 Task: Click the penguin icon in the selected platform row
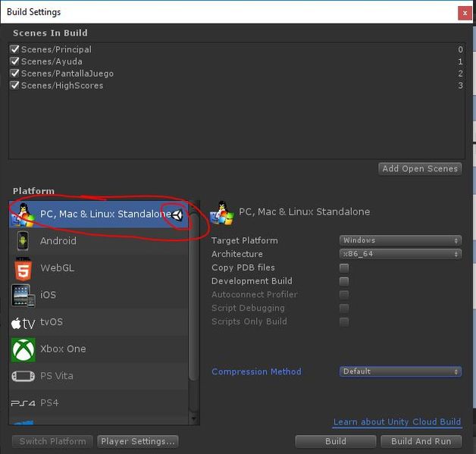(x=23, y=214)
